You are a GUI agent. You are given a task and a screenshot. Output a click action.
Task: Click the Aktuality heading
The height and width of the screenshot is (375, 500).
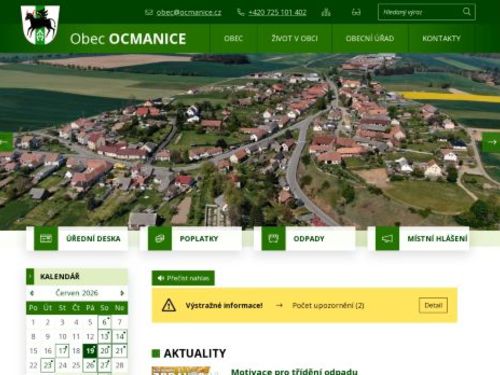point(195,353)
